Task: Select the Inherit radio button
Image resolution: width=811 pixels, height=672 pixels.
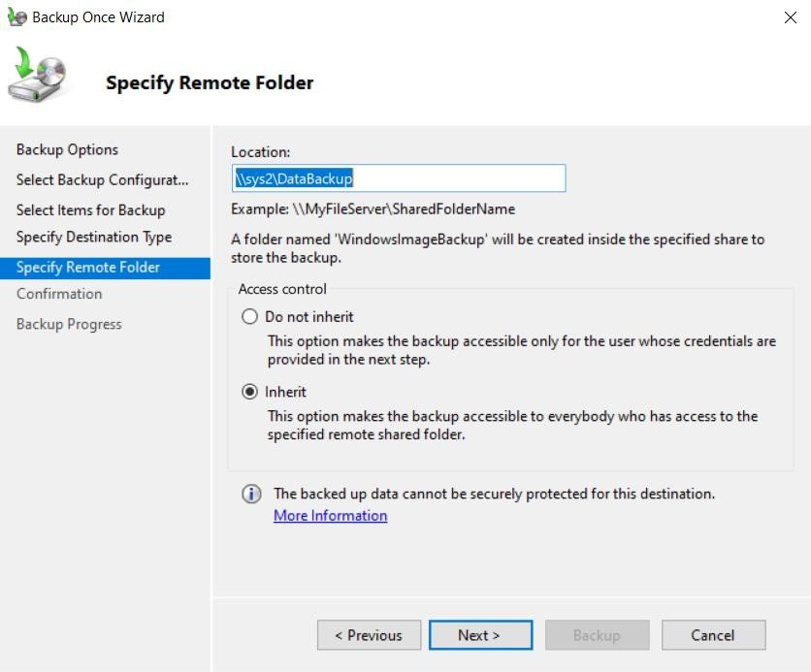Action: click(250, 392)
